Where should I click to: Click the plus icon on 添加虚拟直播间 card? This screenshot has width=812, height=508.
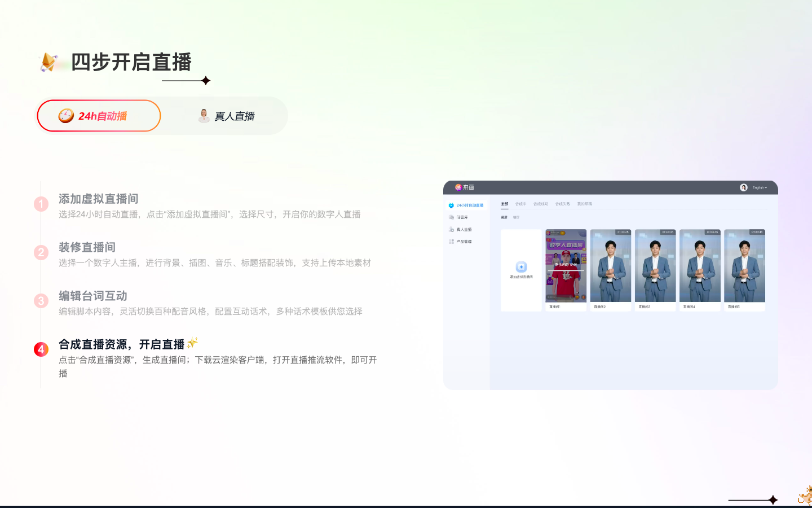click(x=522, y=266)
